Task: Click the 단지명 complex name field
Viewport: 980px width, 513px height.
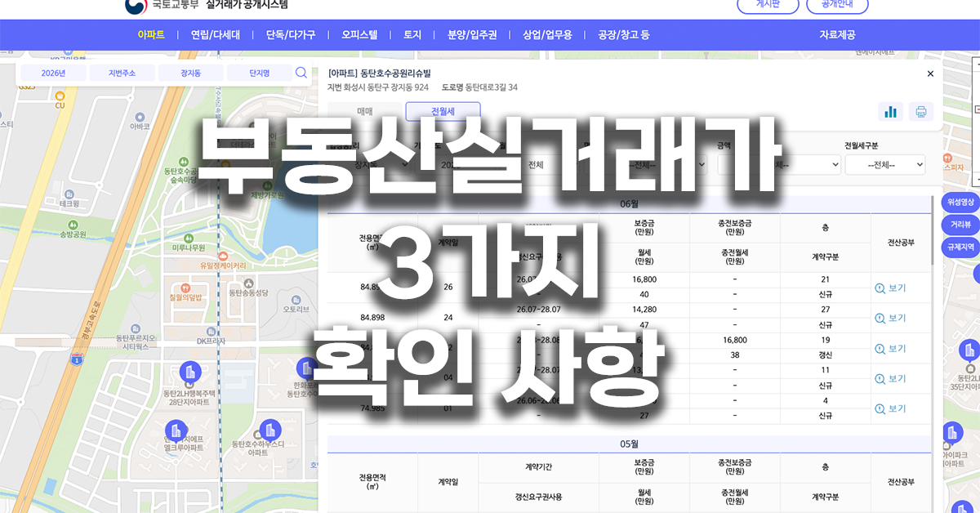Action: point(260,73)
